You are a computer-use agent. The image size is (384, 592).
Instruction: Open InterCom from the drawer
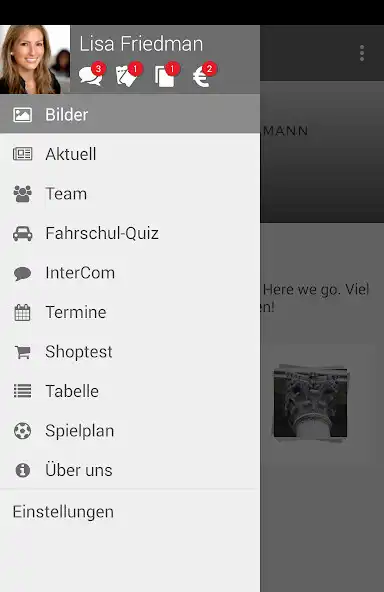(130, 273)
